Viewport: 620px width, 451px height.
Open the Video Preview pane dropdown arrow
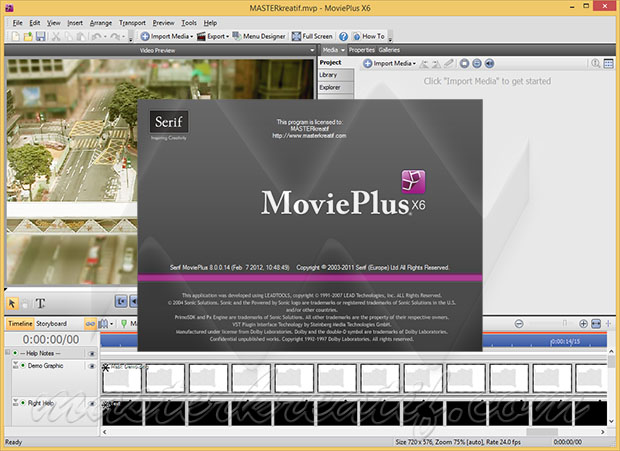pos(312,50)
